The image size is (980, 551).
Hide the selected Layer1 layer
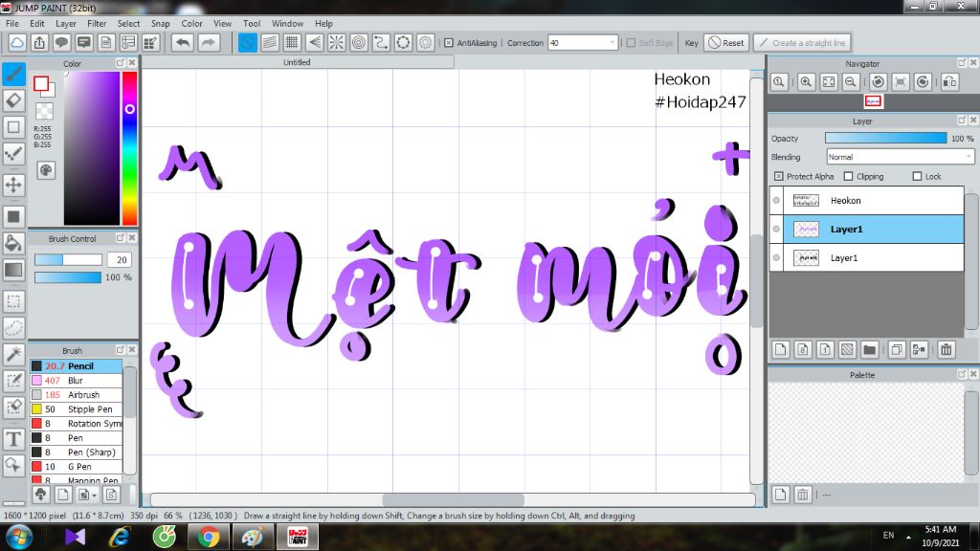tap(776, 230)
